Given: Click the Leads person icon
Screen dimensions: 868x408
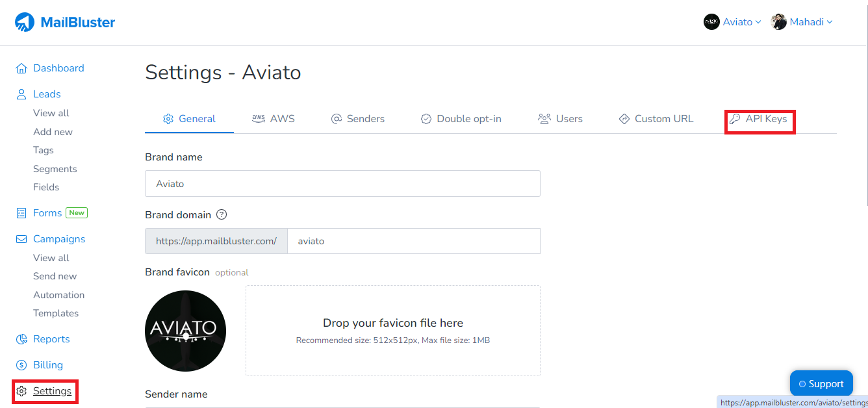Looking at the screenshot, I should 21,94.
